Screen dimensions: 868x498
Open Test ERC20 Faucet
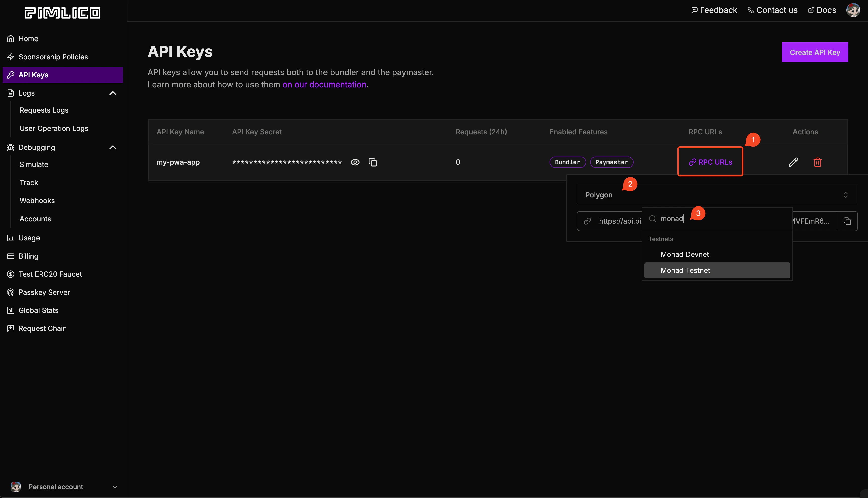click(50, 274)
